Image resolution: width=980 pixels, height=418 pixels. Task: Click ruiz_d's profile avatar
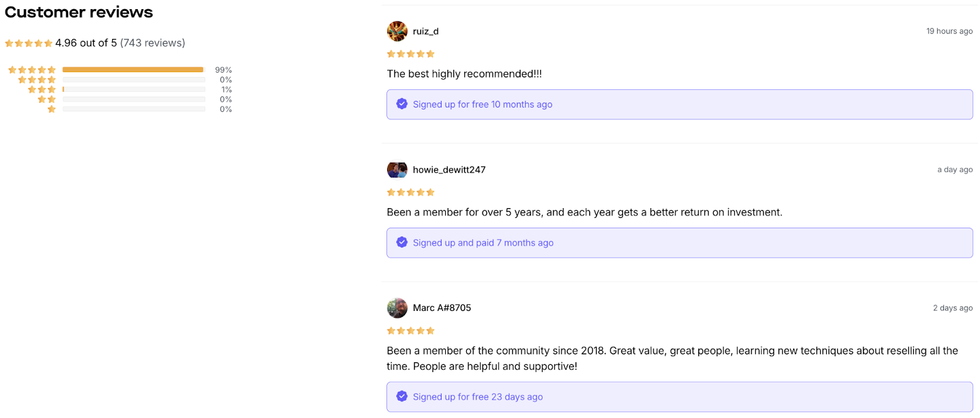(398, 31)
